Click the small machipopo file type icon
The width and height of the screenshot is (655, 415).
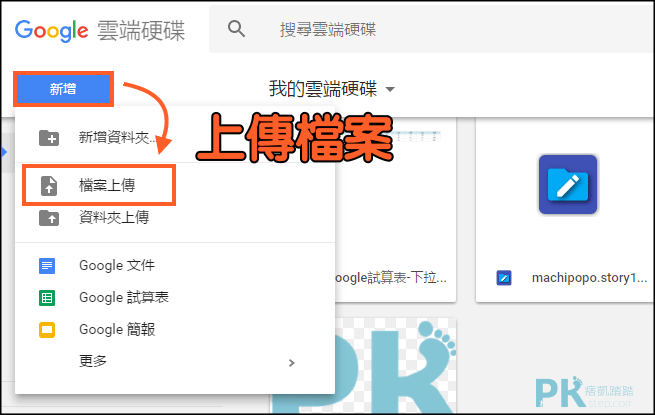(x=504, y=278)
